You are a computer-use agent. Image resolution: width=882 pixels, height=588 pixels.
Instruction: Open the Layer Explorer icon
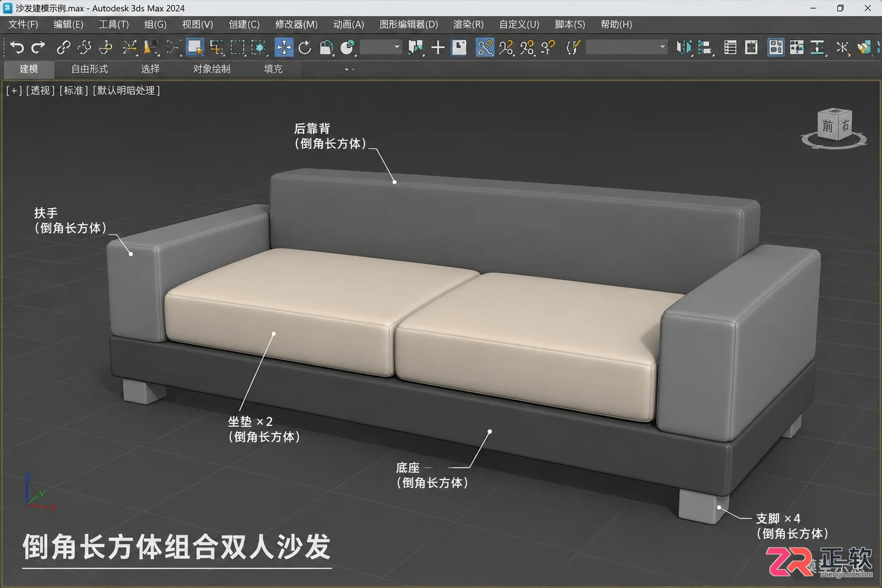[752, 47]
